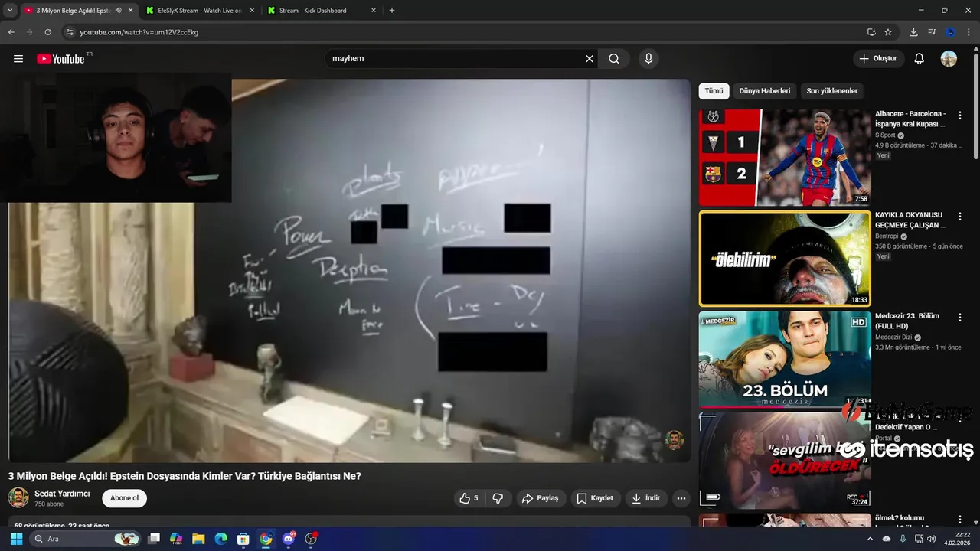Open volume control in system tray
The height and width of the screenshot is (551, 980).
click(931, 539)
